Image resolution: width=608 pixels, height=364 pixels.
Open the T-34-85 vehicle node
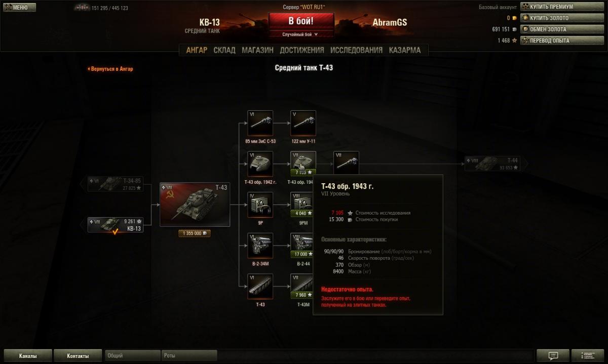click(x=115, y=183)
